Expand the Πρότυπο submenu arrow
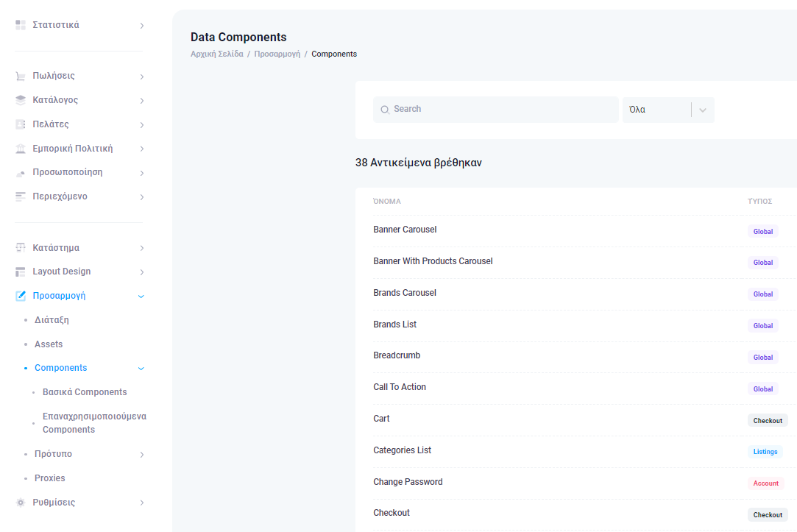This screenshot has width=797, height=532. pyautogui.click(x=141, y=455)
